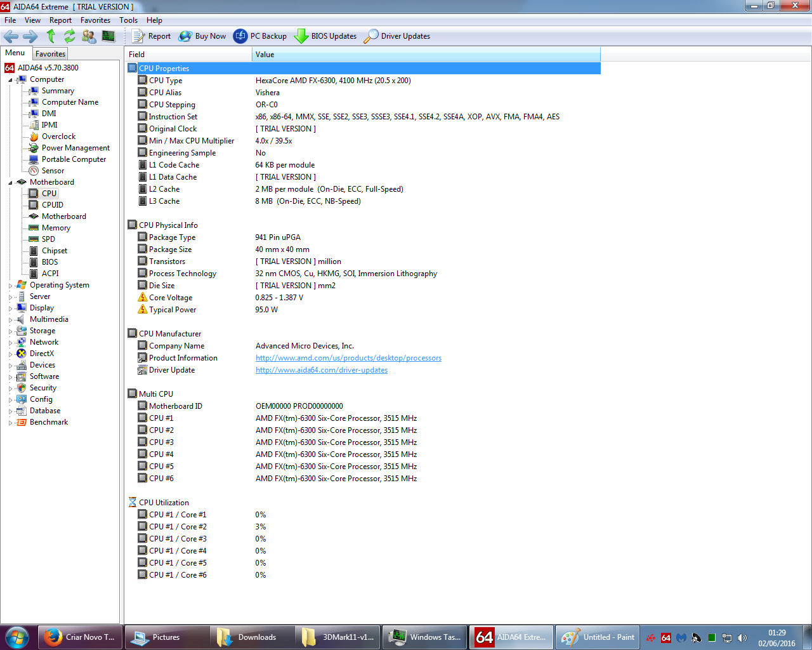Image resolution: width=812 pixels, height=650 pixels.
Task: Open PC Backup from toolbar
Action: click(x=260, y=36)
